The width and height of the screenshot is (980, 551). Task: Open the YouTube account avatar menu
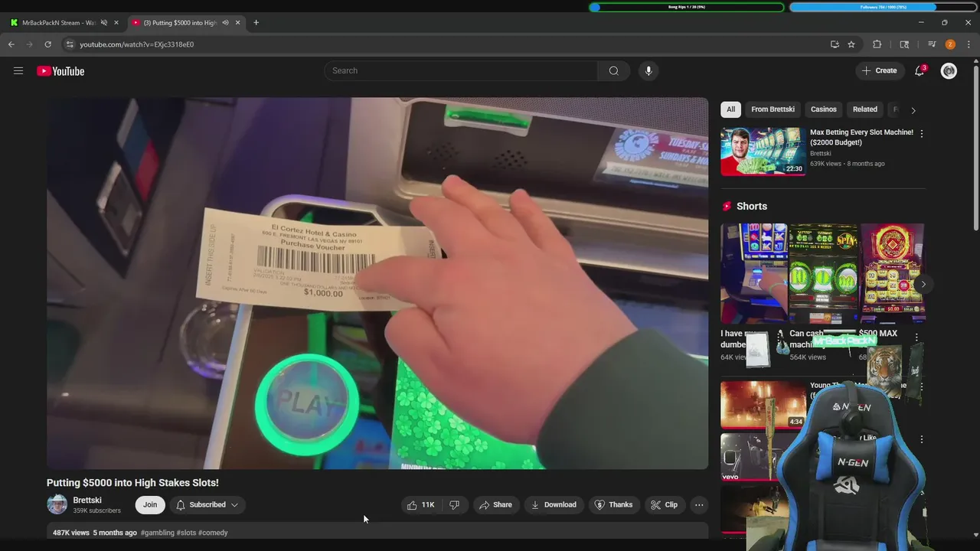pyautogui.click(x=949, y=70)
